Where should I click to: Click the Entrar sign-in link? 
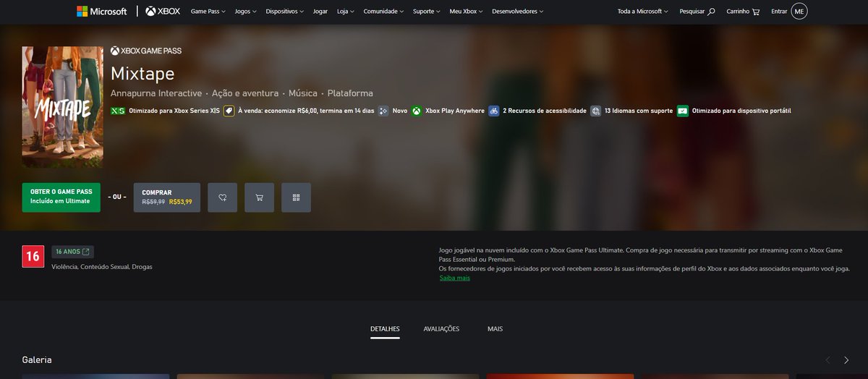[779, 12]
